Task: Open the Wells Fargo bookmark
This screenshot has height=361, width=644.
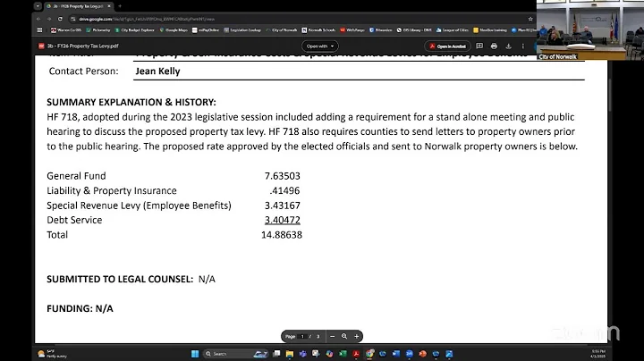Action: tap(352, 30)
